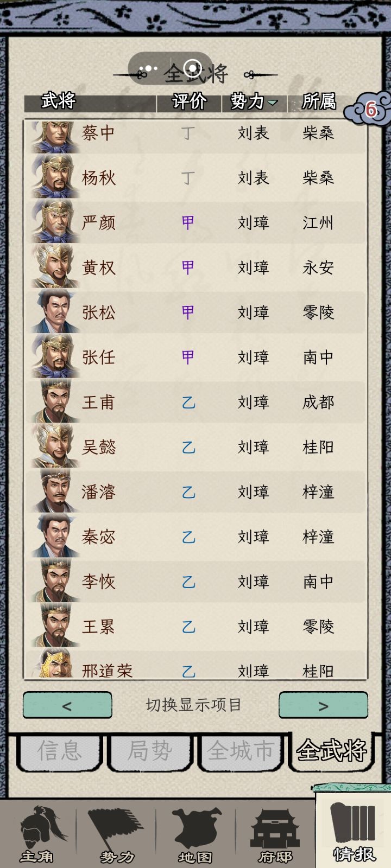Tap the mini-program record circle icon
This screenshot has width=391, height=868.
tap(193, 68)
